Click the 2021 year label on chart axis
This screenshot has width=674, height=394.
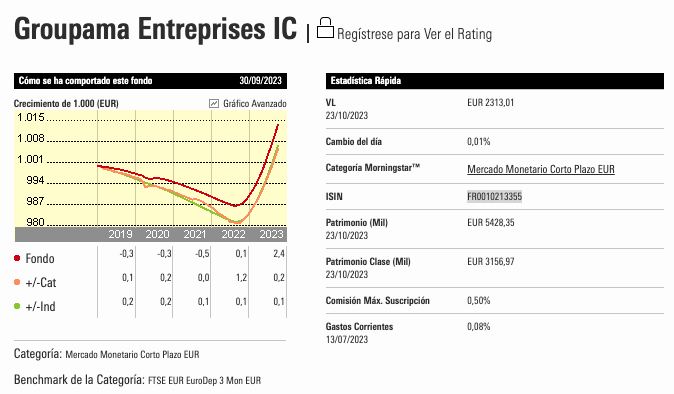[195, 234]
